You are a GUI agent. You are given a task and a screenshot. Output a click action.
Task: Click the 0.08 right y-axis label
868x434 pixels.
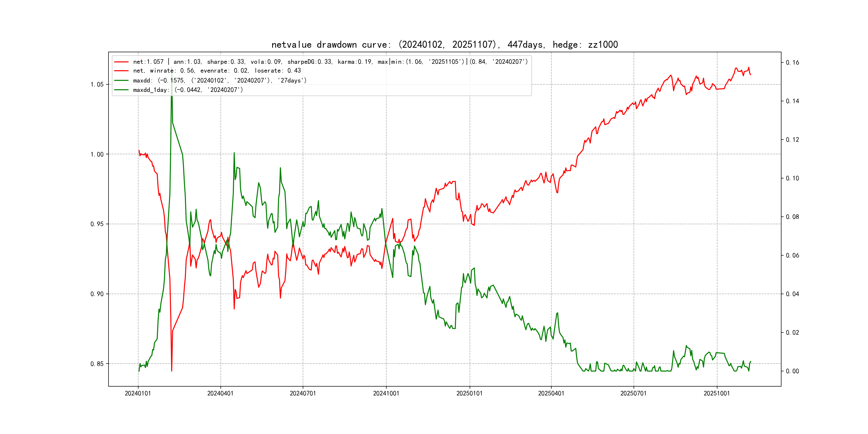pyautogui.click(x=792, y=217)
